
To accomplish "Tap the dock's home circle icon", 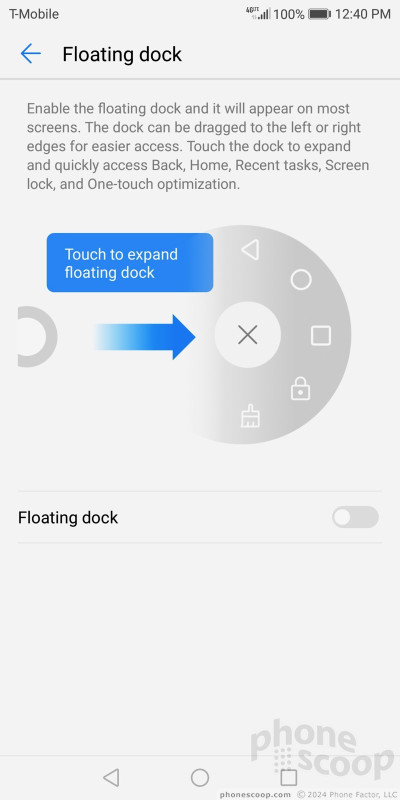I will (x=301, y=280).
